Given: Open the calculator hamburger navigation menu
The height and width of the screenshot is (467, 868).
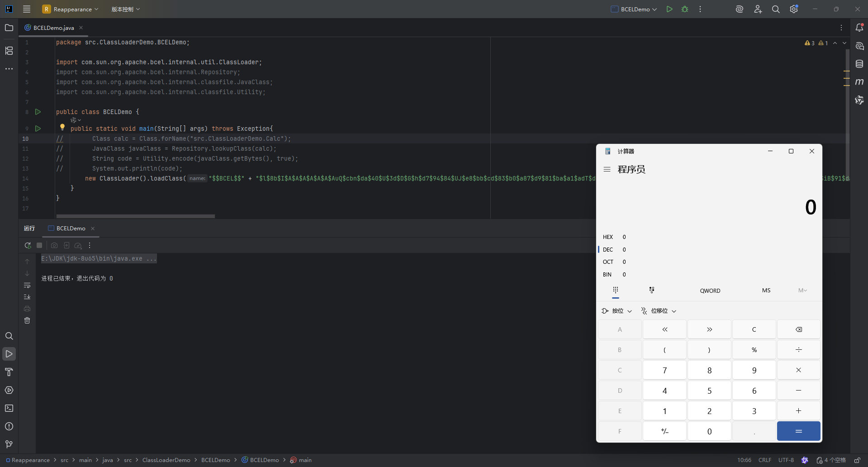Looking at the screenshot, I should pos(607,169).
